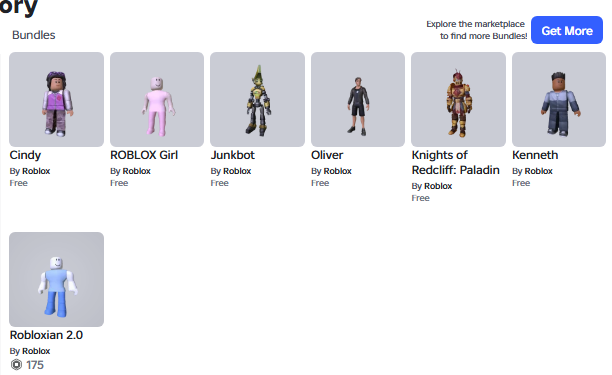This screenshot has height=375, width=612.
Task: Open the Kenneth title link
Action: coord(535,155)
